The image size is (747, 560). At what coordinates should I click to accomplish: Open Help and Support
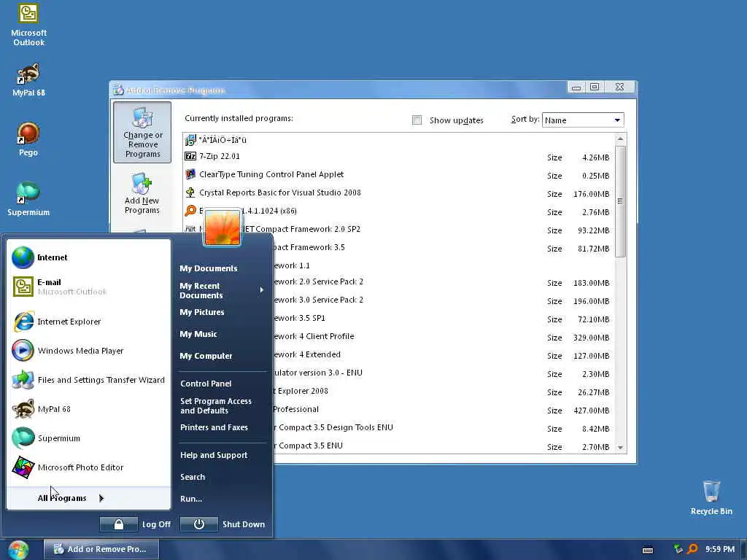click(222, 455)
